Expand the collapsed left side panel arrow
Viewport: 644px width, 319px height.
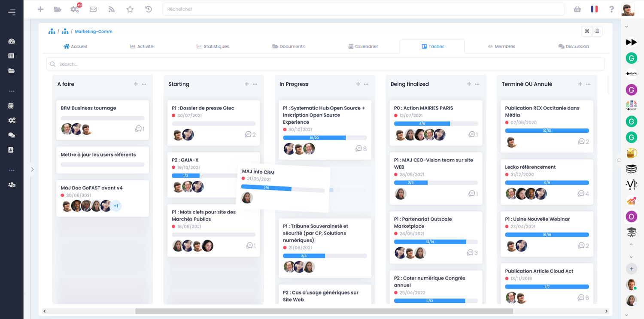point(32,170)
